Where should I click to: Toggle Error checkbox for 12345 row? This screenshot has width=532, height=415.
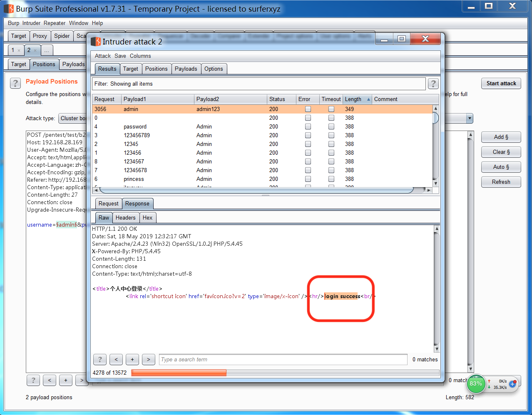click(x=308, y=144)
